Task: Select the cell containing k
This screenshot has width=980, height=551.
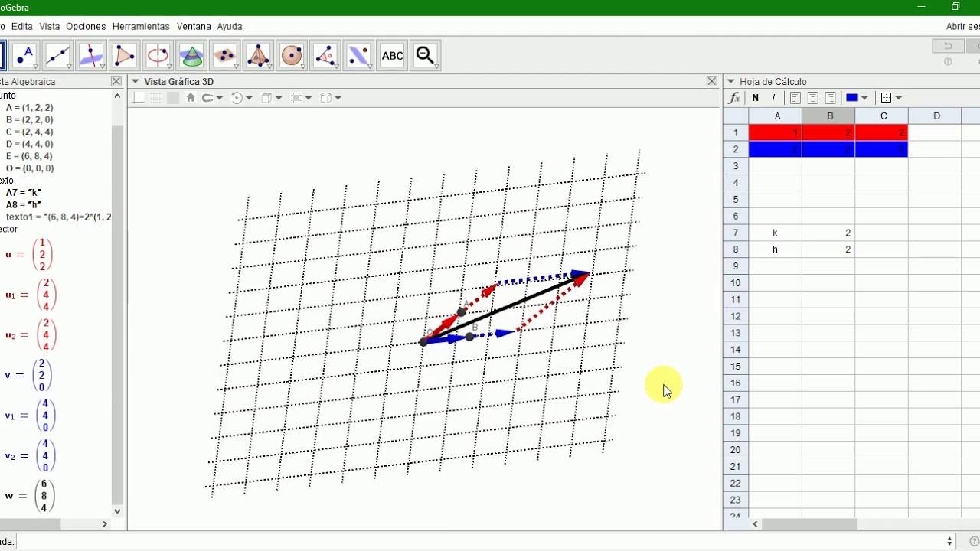Action: click(x=776, y=233)
